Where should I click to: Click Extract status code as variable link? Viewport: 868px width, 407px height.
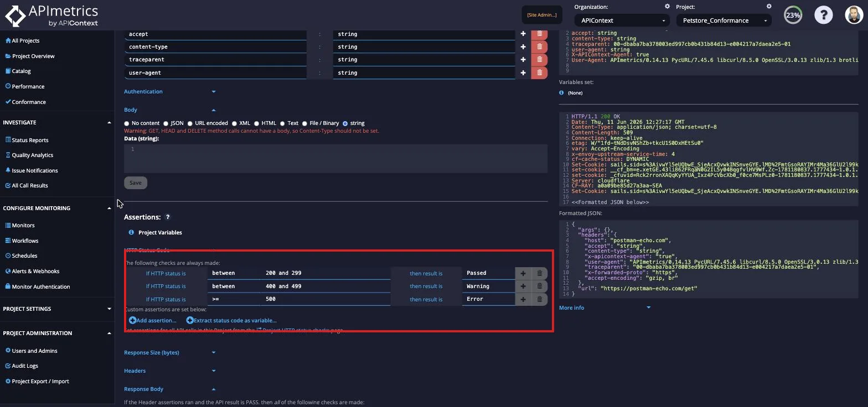pos(231,321)
